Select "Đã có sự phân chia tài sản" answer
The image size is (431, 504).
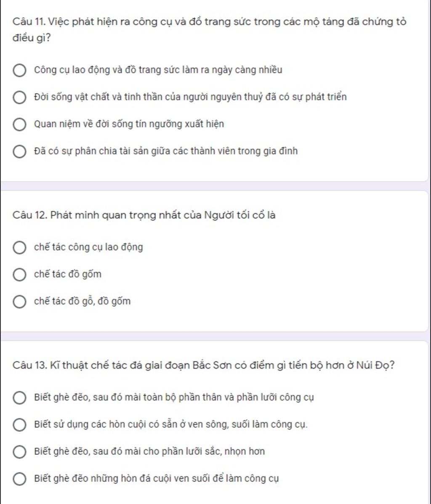(19, 151)
